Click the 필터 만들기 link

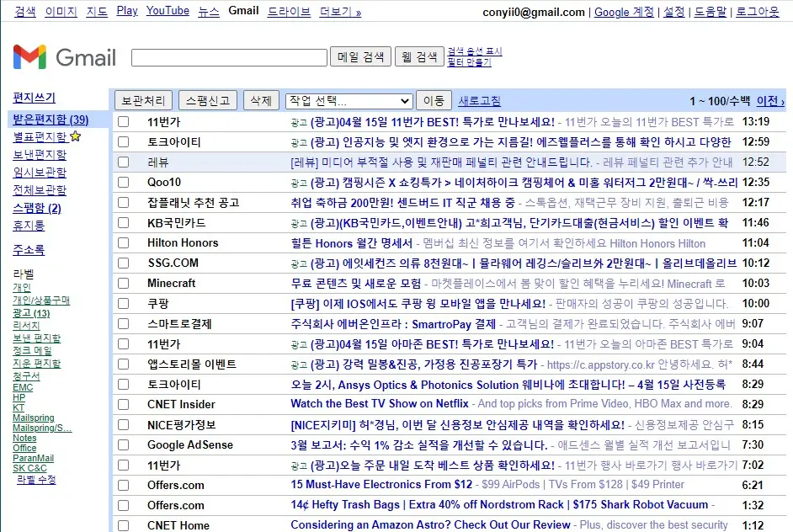(470, 62)
